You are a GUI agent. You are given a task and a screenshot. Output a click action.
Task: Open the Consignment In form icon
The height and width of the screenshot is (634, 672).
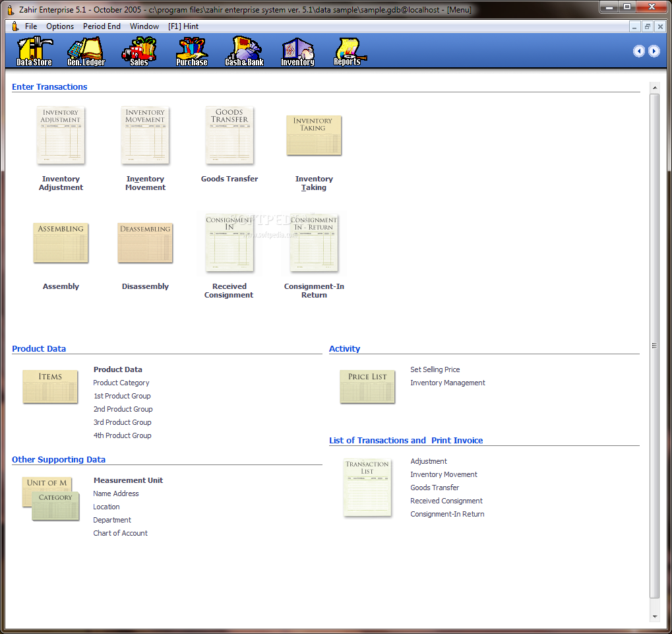coord(229,243)
